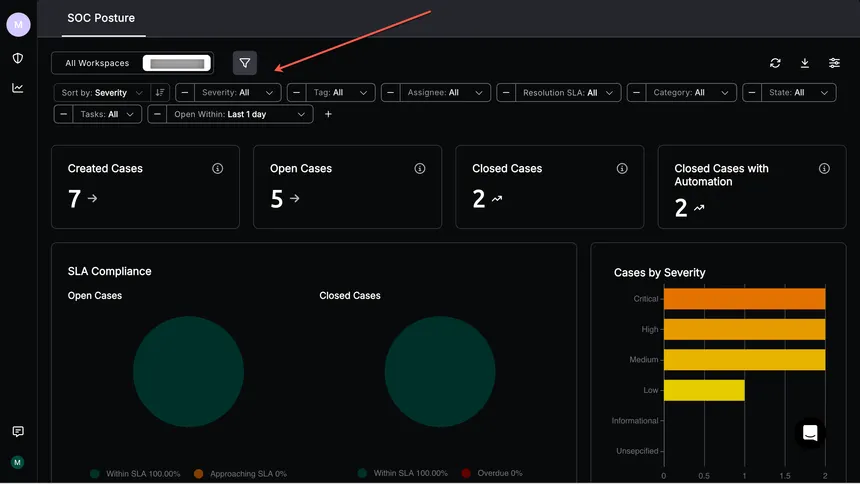This screenshot has width=860, height=484.
Task: Open the shield icon in sidebar
Action: tap(18, 58)
